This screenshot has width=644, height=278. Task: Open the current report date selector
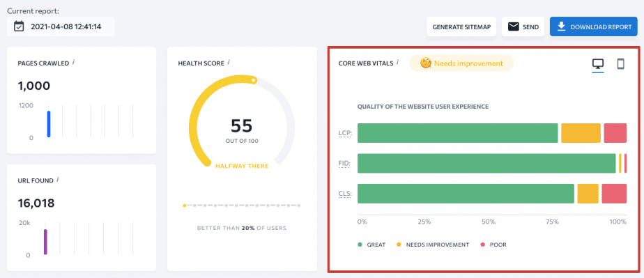tap(61, 26)
